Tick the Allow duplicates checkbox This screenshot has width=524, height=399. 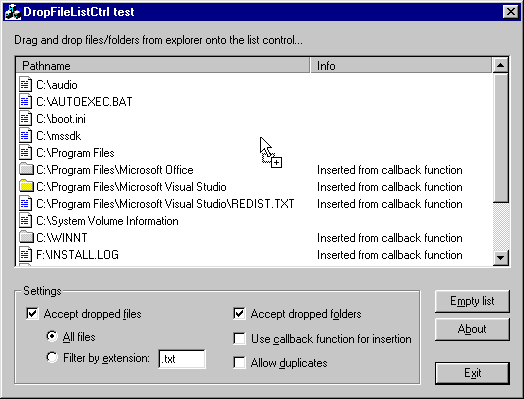pyautogui.click(x=239, y=363)
